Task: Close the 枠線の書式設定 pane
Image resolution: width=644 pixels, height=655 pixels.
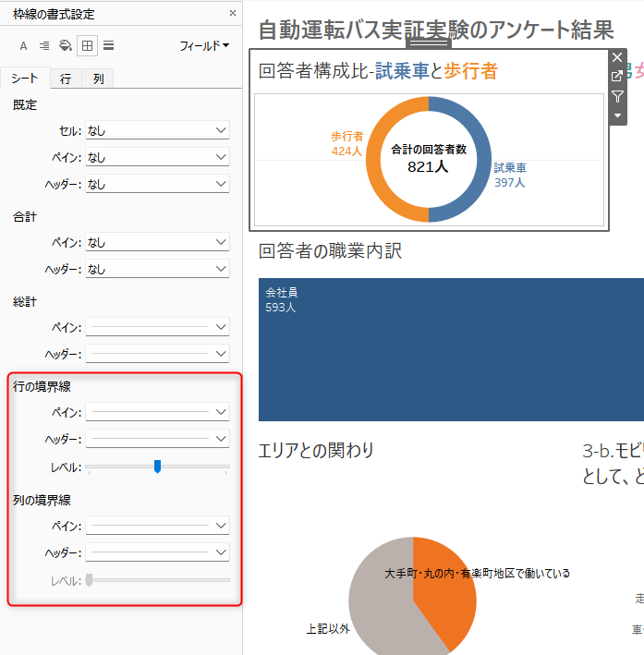Action: point(233,14)
